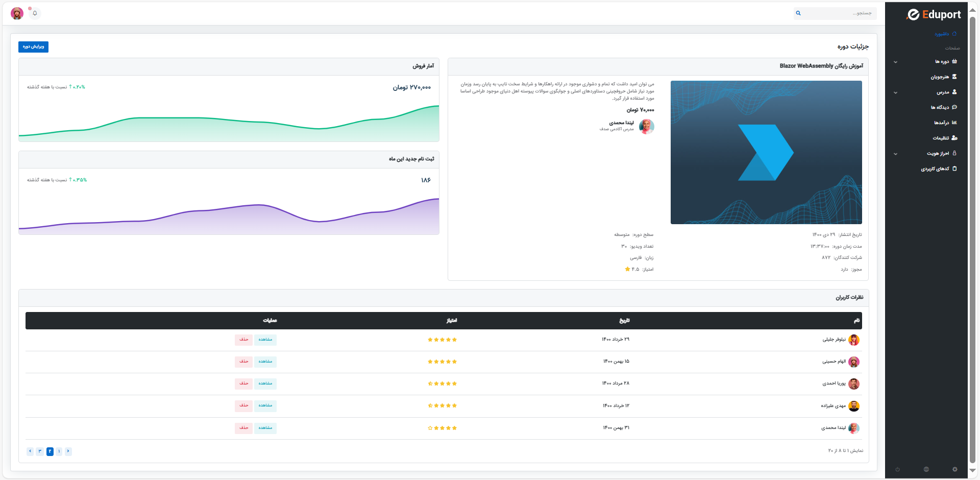Click the Blazor course thumbnail image

tap(766, 152)
